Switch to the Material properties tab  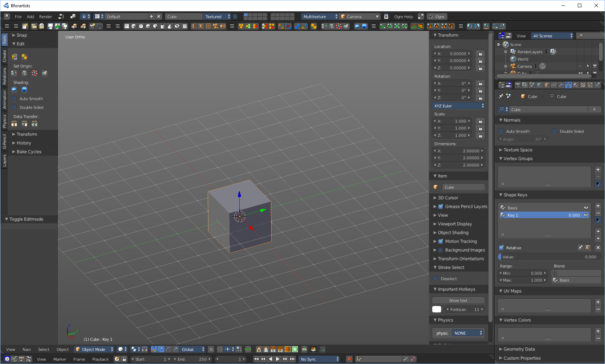click(576, 85)
